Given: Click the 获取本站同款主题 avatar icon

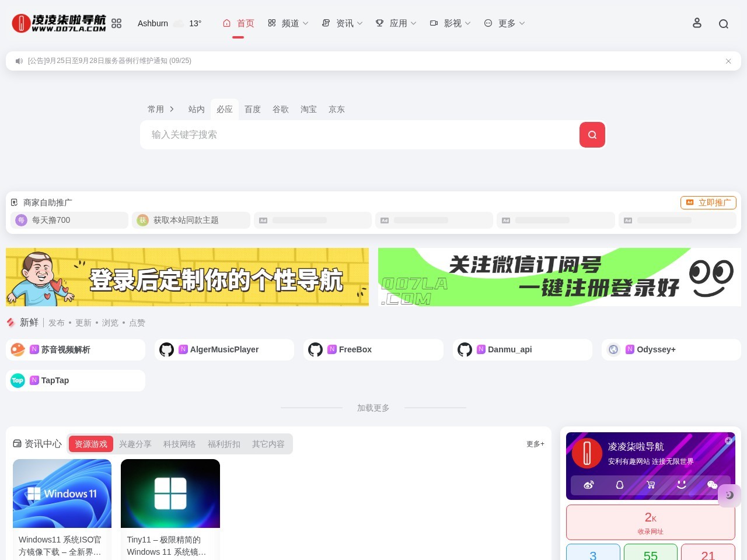Looking at the screenshot, I should (x=143, y=220).
